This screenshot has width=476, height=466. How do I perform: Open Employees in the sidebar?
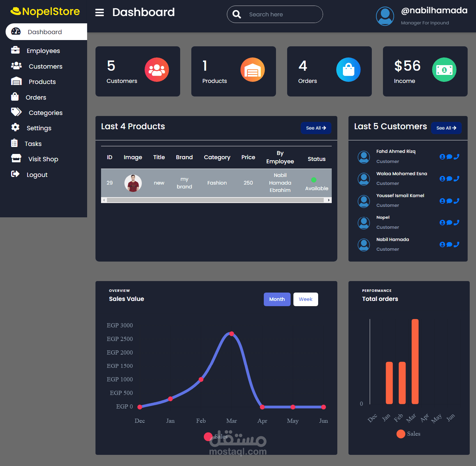(x=44, y=51)
